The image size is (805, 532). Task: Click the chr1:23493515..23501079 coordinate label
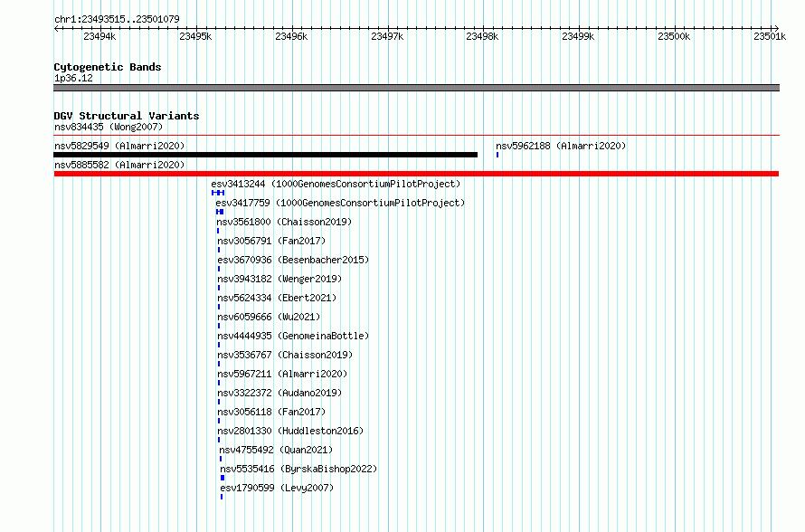(x=117, y=19)
